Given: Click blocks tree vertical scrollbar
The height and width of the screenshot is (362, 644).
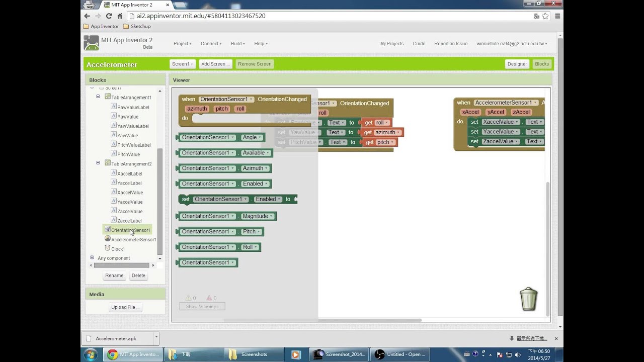Looking at the screenshot, I should click(x=160, y=201).
